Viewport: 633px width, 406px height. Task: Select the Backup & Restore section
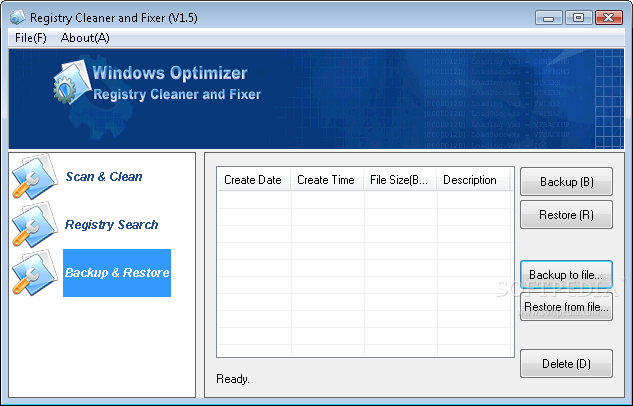pos(117,273)
